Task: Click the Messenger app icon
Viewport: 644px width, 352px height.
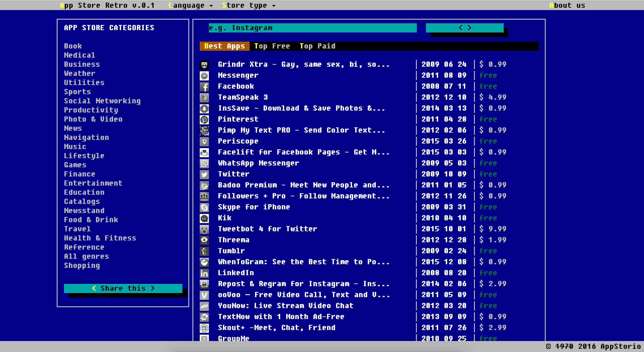Action: click(x=204, y=76)
